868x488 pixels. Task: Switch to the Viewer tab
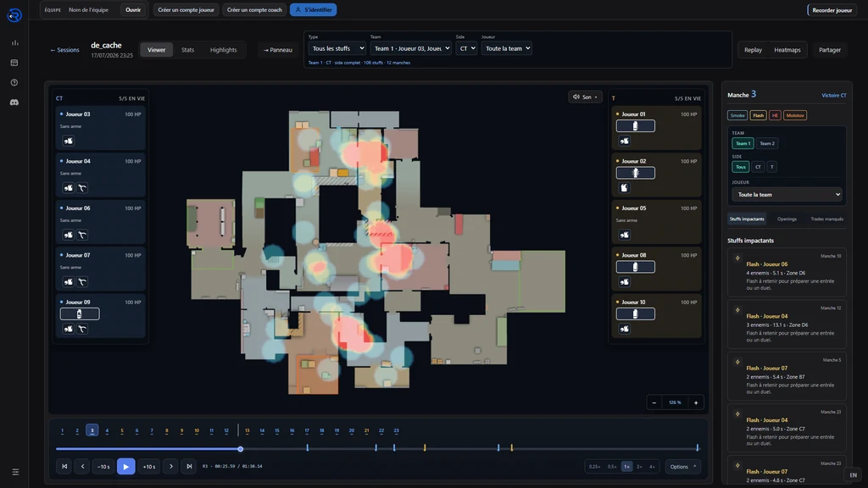(x=156, y=50)
